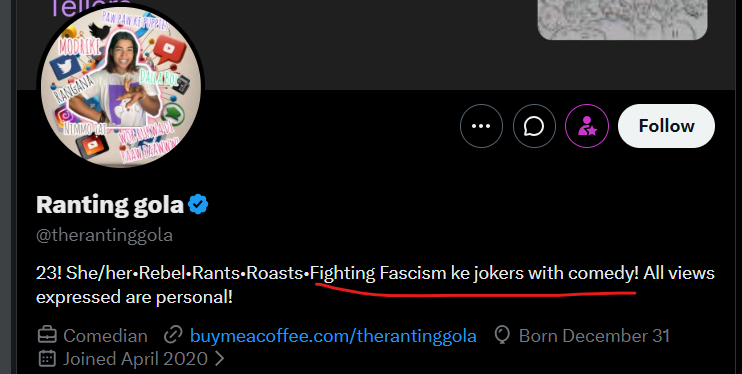Image resolution: width=742 pixels, height=374 pixels.
Task: Click the chain link icon before buymeacoffee URL
Action: [173, 335]
